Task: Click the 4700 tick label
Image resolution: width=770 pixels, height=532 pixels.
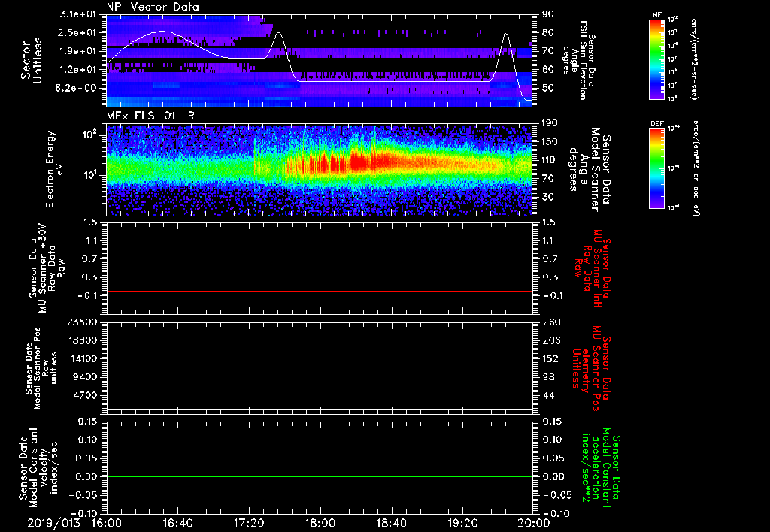Action: click(x=86, y=395)
